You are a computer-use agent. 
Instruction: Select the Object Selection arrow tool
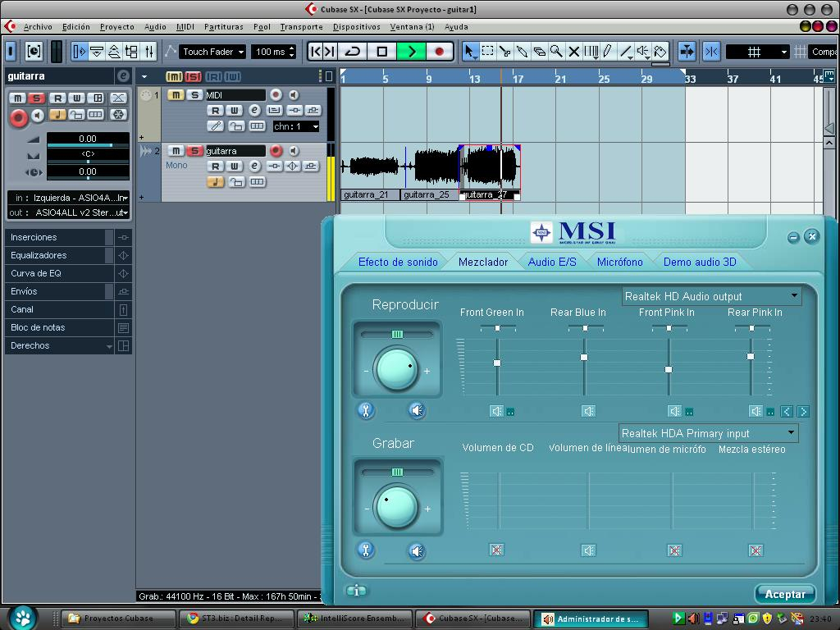[470, 52]
